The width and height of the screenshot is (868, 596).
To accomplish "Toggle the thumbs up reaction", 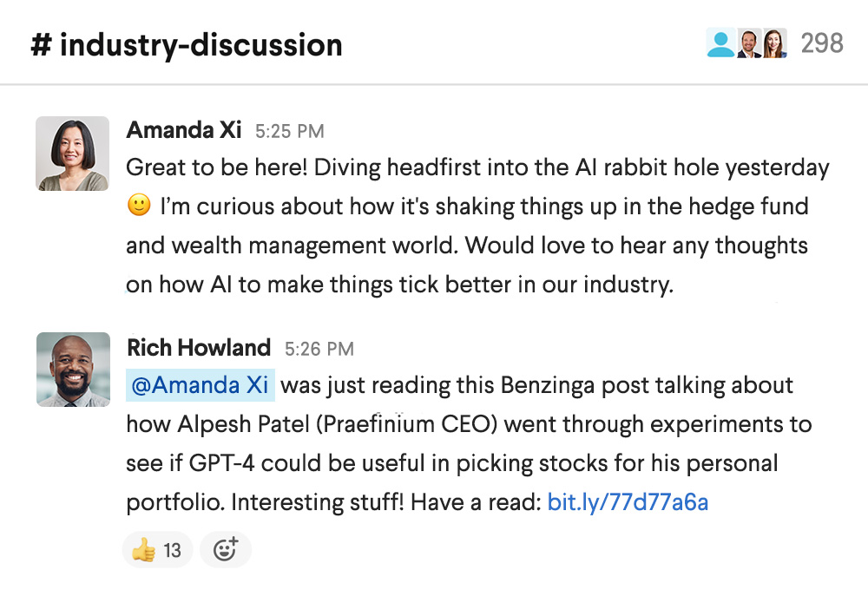I will 156,549.
